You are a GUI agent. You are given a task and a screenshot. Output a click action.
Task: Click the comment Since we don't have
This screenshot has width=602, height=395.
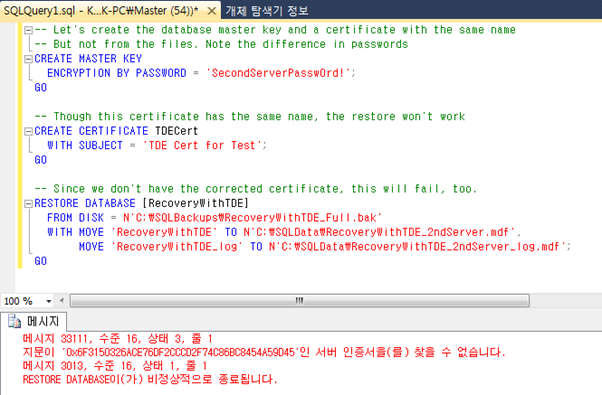click(256, 189)
